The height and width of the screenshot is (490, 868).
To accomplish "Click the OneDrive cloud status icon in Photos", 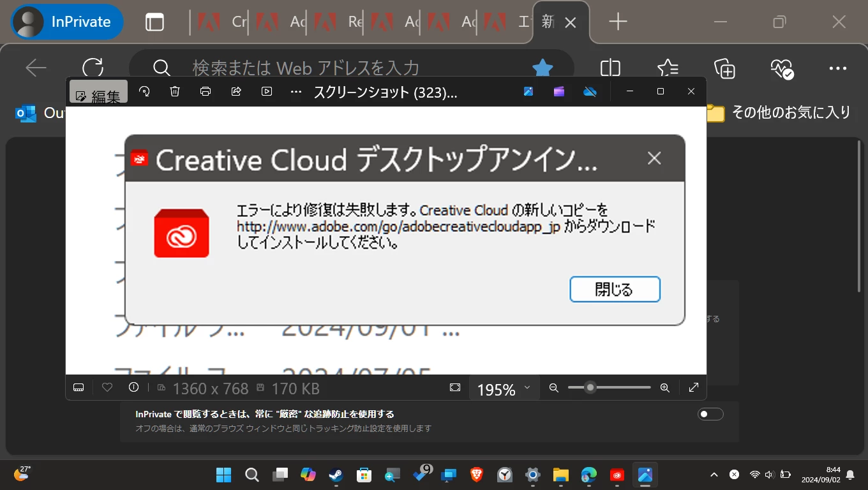I will [x=590, y=92].
